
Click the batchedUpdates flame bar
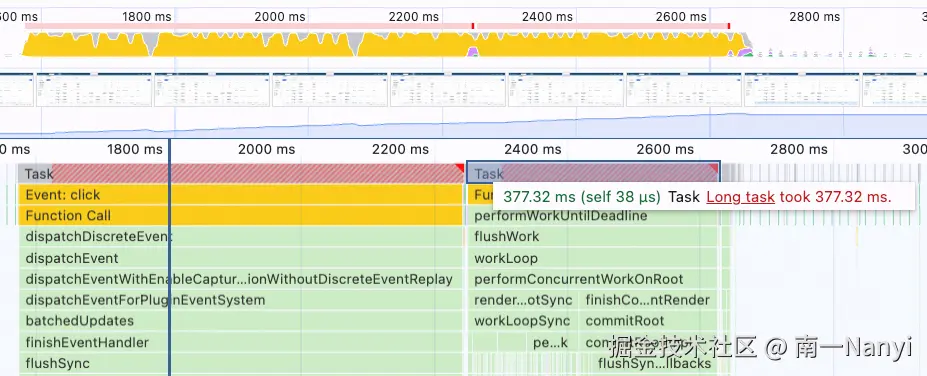coord(240,321)
